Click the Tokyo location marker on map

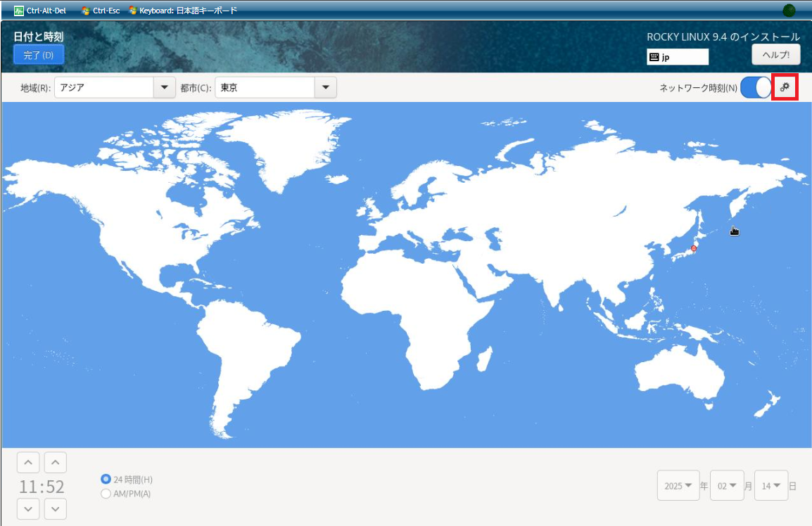tap(693, 248)
